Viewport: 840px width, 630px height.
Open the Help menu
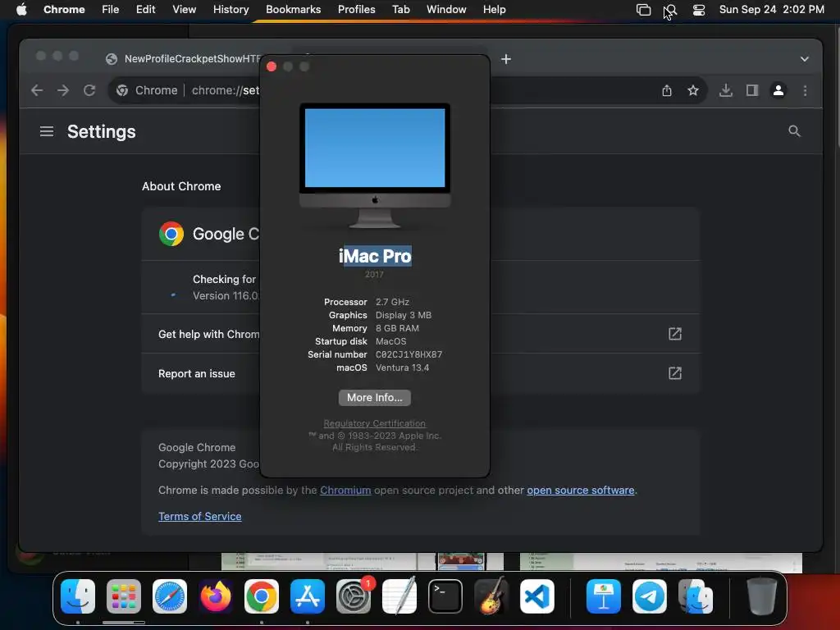(x=494, y=10)
